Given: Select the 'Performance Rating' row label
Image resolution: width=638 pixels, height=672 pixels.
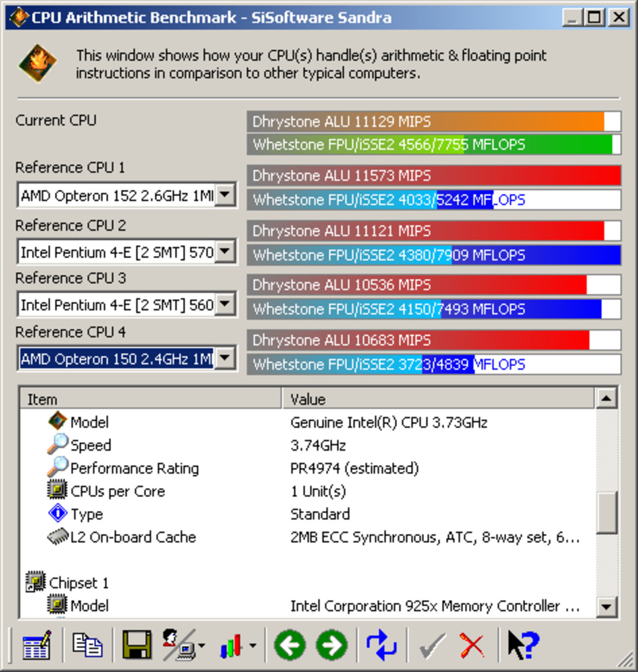Looking at the screenshot, I should [x=134, y=469].
